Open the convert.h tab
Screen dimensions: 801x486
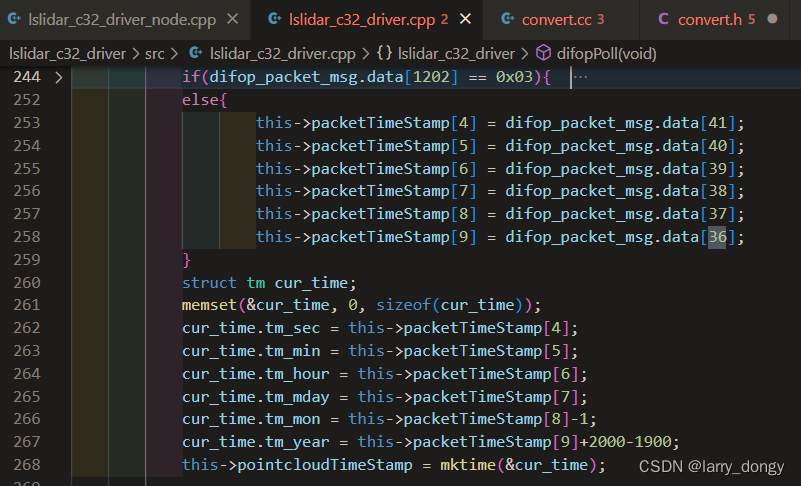pyautogui.click(x=710, y=20)
